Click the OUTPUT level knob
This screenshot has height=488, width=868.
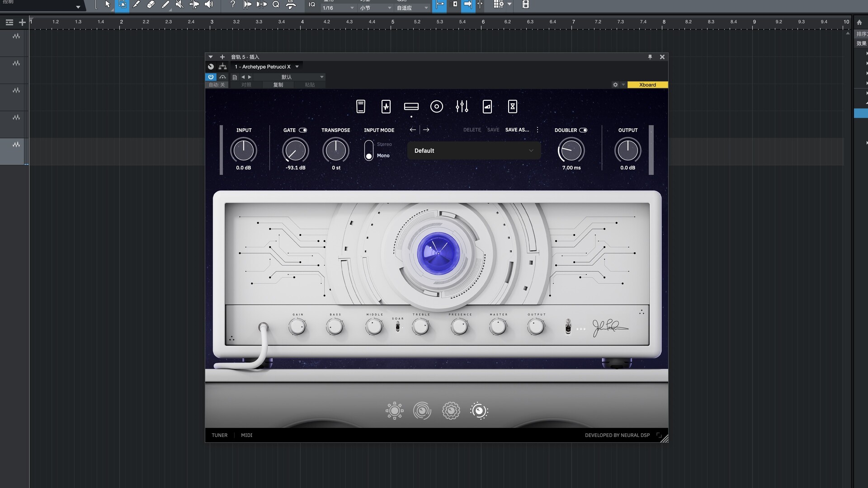[627, 150]
